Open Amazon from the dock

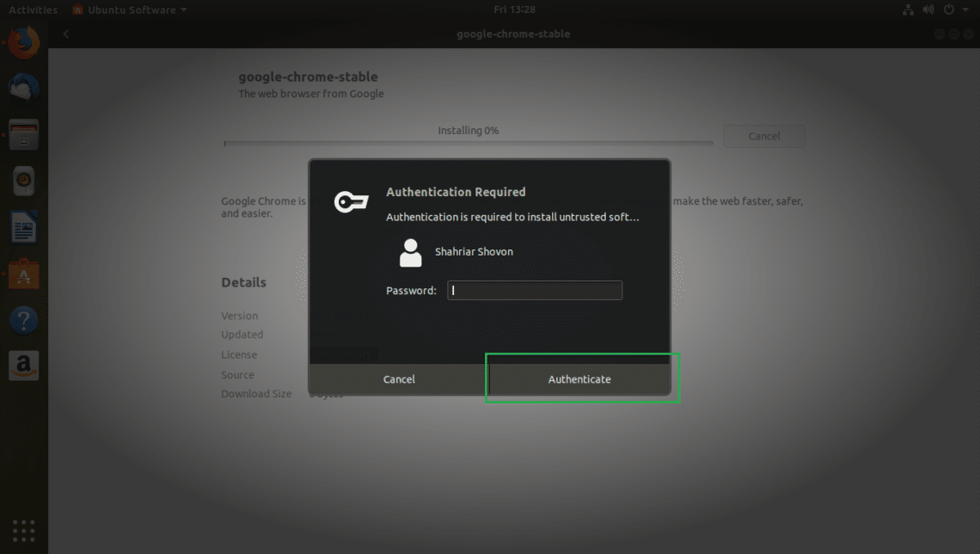pos(24,366)
